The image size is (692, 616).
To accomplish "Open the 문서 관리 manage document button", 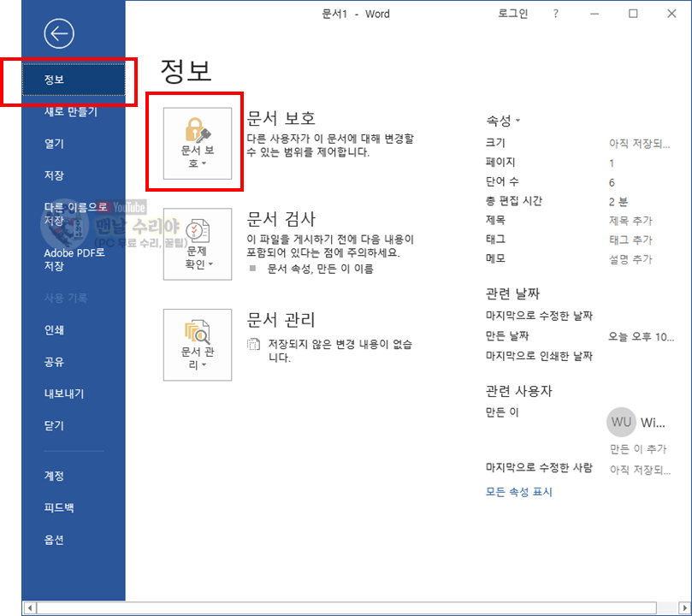I will pyautogui.click(x=198, y=345).
